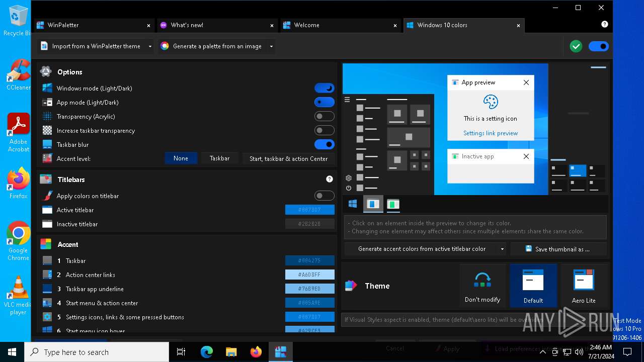Open the Windows Start menu
Image resolution: width=644 pixels, height=362 pixels.
tap(12, 352)
